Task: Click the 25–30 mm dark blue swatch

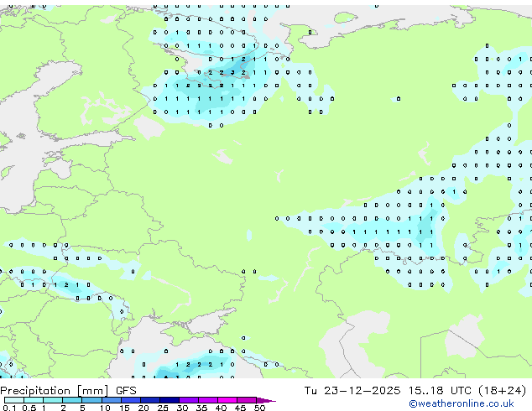Action: tap(170, 400)
